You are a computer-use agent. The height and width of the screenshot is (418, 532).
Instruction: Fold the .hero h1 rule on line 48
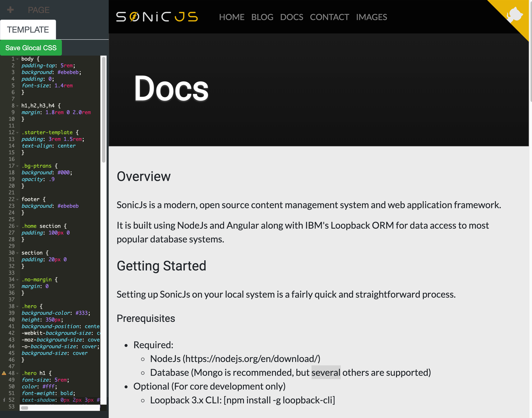tap(17, 373)
